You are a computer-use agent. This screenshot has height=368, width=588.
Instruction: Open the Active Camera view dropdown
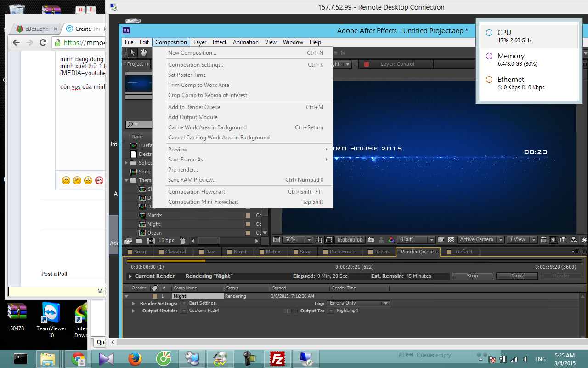click(x=481, y=240)
